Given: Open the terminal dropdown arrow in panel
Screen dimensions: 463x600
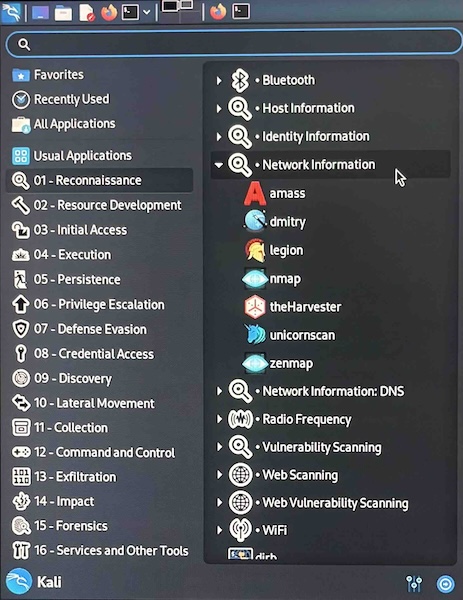Looking at the screenshot, I should (147, 12).
